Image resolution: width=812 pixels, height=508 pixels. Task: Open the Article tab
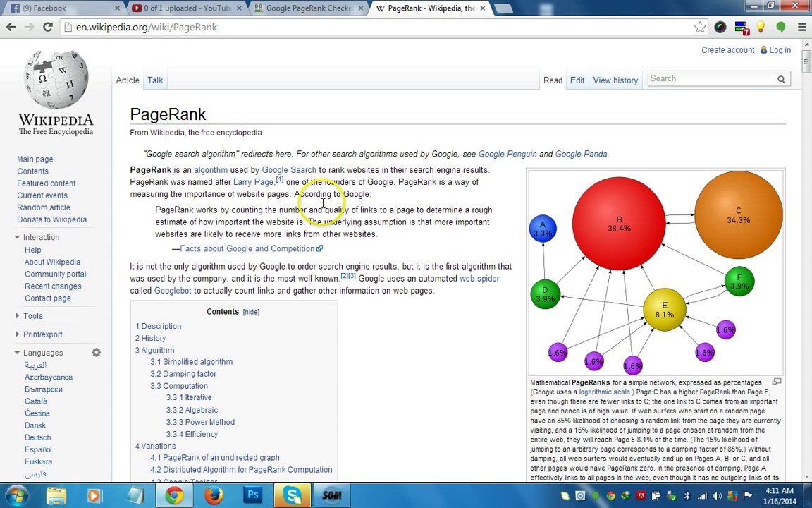128,80
